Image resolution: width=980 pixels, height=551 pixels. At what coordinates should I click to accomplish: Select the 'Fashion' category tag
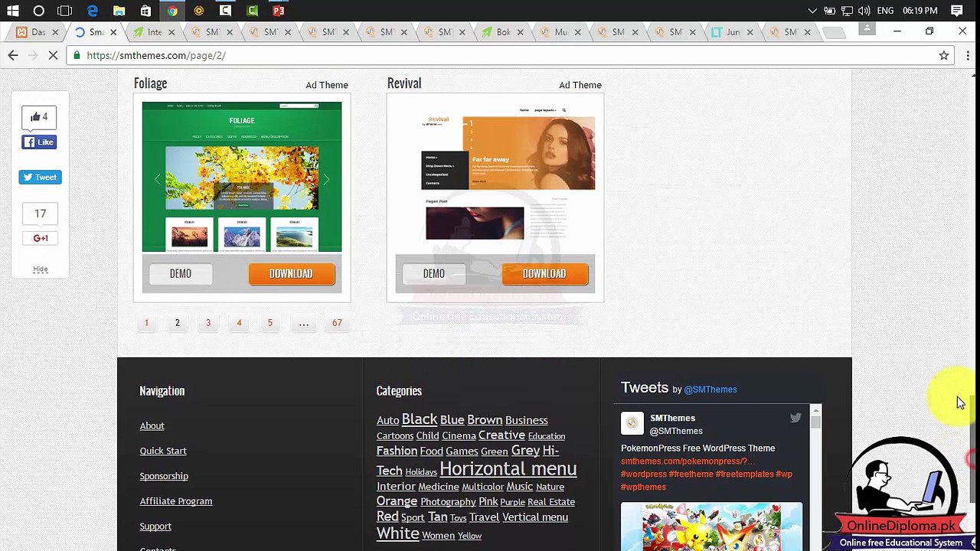coord(397,451)
